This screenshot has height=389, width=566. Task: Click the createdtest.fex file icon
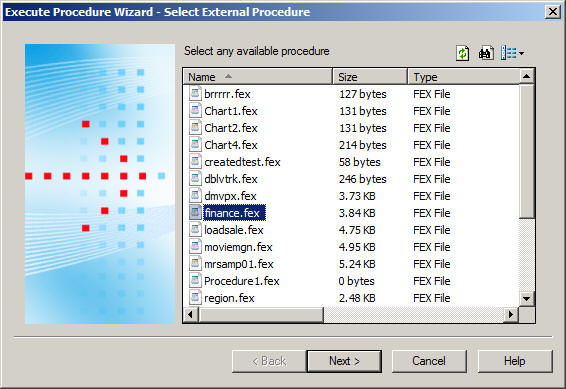point(195,162)
